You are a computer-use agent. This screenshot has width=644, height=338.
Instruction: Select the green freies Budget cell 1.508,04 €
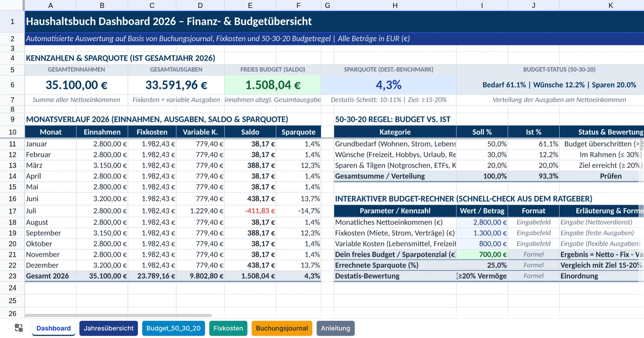click(273, 85)
